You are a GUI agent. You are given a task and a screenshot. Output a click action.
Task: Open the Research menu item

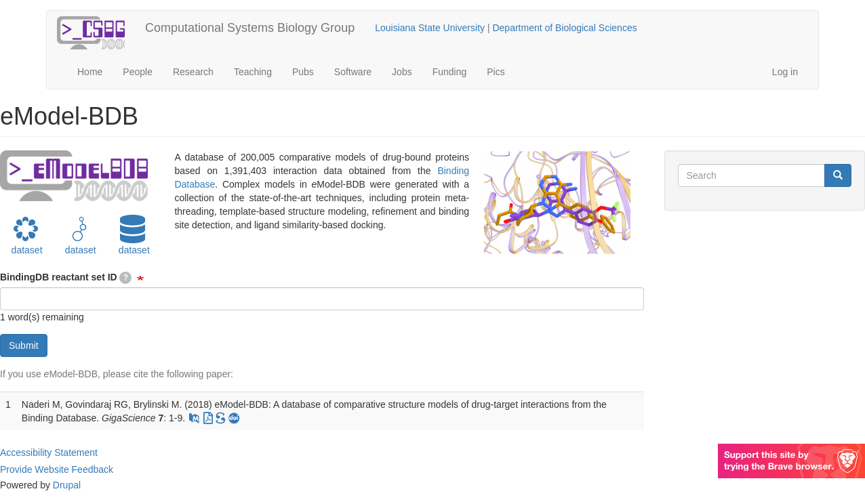[193, 72]
